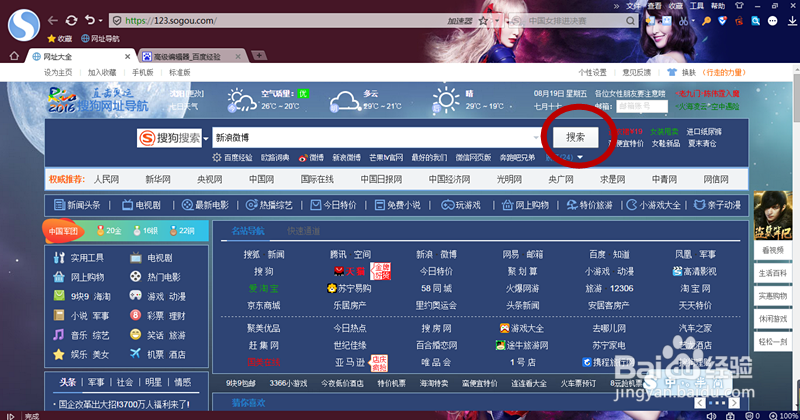Close the 网址大全 tab
Screen dimensions: 800x420
click(x=128, y=56)
